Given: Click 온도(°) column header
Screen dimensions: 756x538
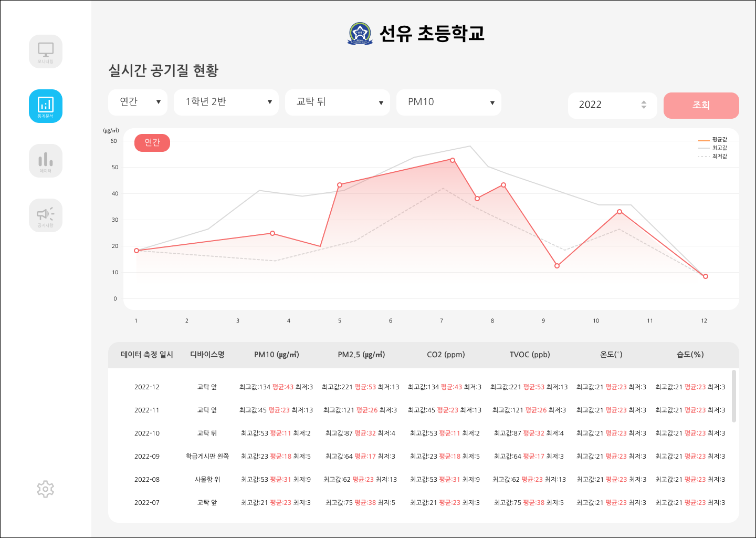Looking at the screenshot, I should (x=611, y=355).
